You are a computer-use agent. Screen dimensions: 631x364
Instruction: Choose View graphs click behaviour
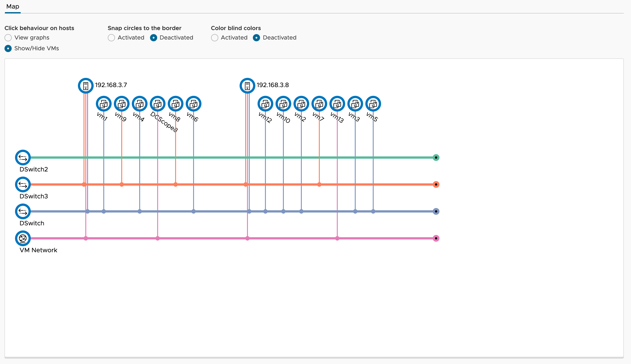click(x=8, y=38)
